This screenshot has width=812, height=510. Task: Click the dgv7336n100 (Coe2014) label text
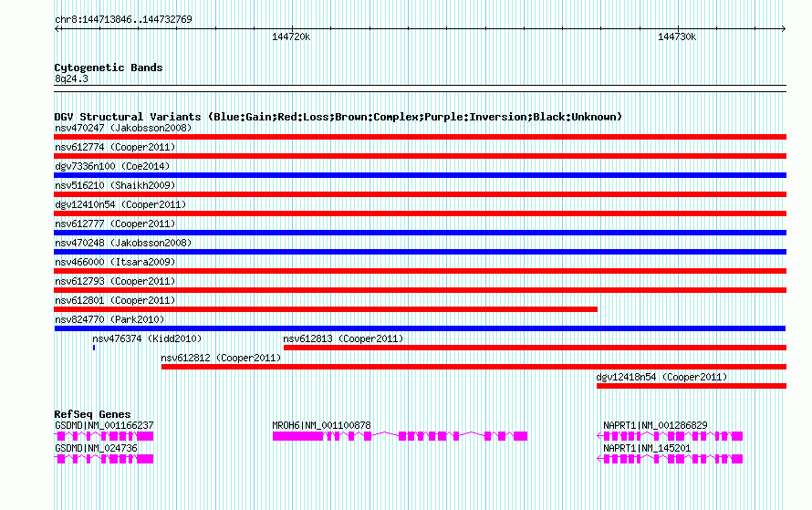pos(112,166)
